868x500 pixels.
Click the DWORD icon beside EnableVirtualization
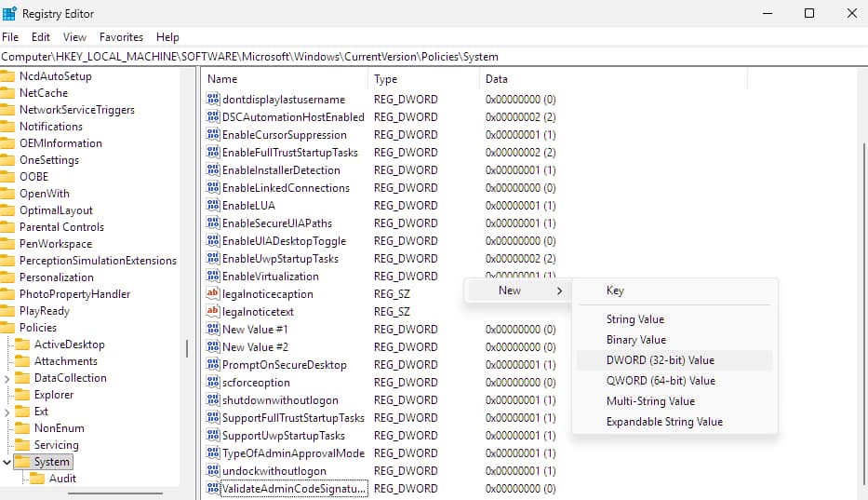pyautogui.click(x=213, y=276)
